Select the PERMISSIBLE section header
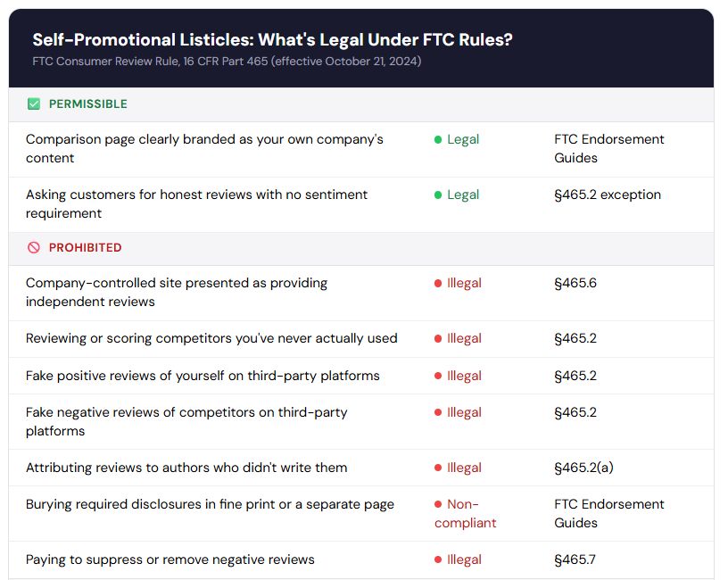This screenshot has width=728, height=580. tap(87, 104)
